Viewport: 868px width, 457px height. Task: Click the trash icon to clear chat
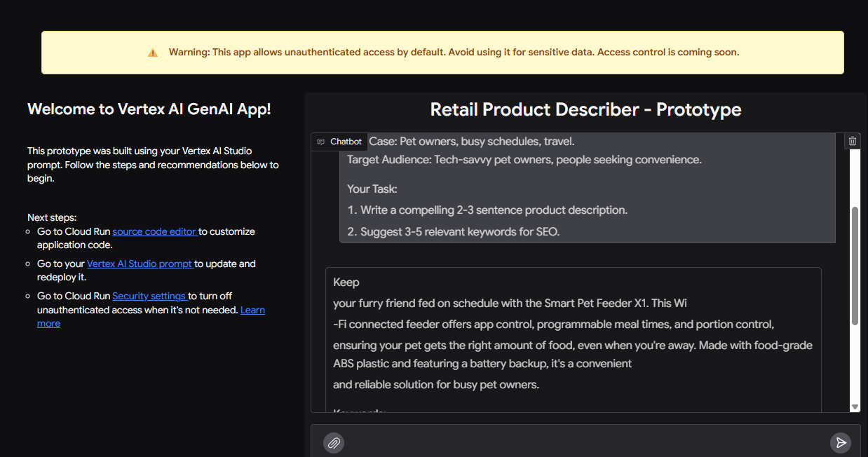coord(853,141)
